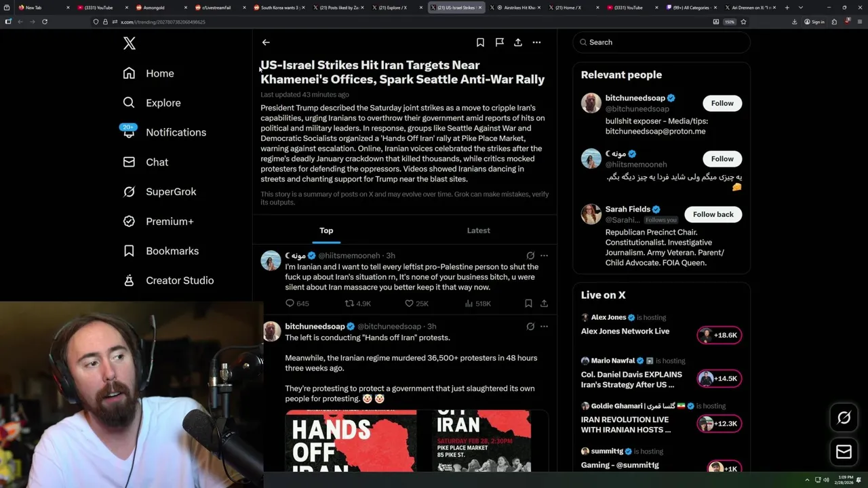Open the browser hamburger application menu
868x488 pixels.
click(859, 22)
